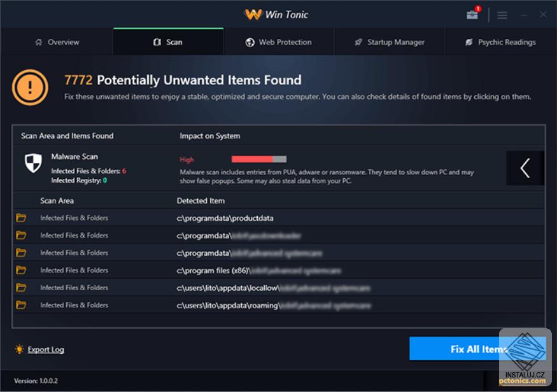
Task: Click the lightbulb icon next to Export Log
Action: pos(20,349)
